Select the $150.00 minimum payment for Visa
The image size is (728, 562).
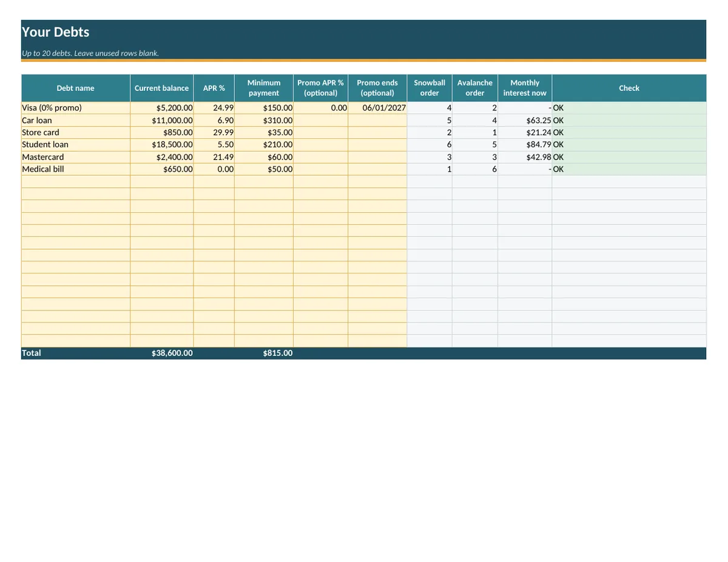click(x=264, y=108)
